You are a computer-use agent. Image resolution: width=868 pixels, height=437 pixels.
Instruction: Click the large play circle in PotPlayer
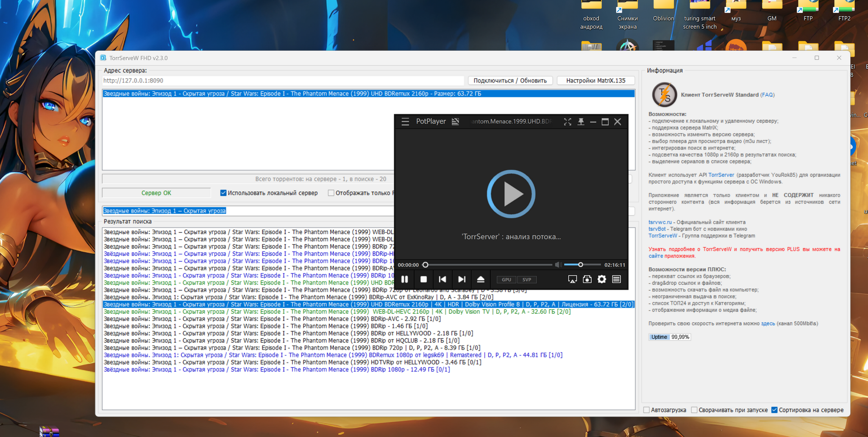(x=511, y=194)
